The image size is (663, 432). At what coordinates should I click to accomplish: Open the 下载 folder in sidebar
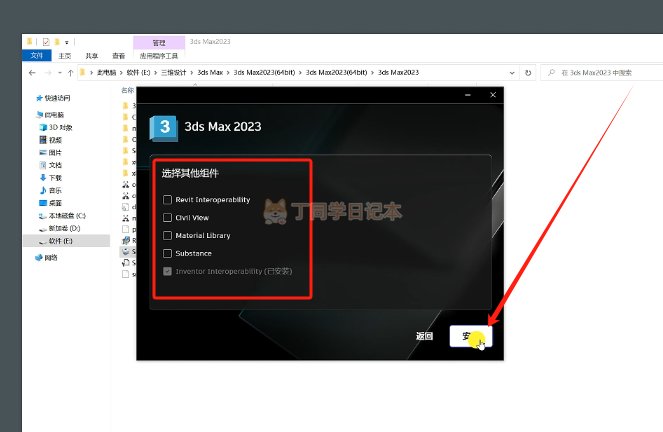[x=51, y=178]
